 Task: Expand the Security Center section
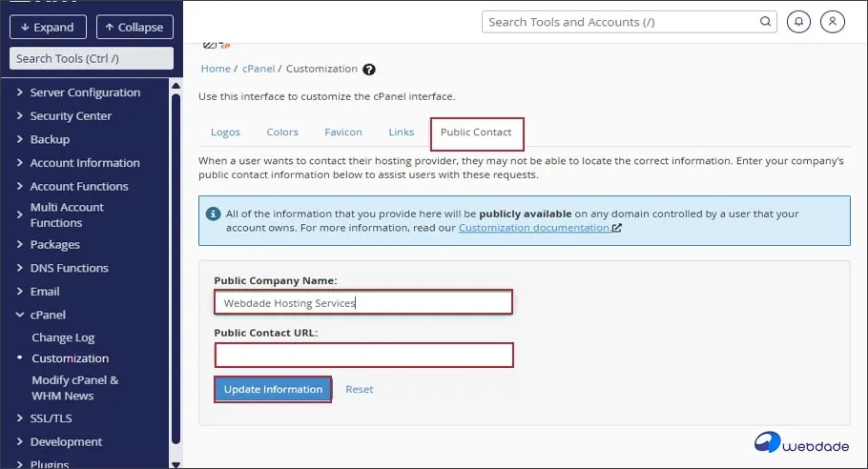pos(71,116)
